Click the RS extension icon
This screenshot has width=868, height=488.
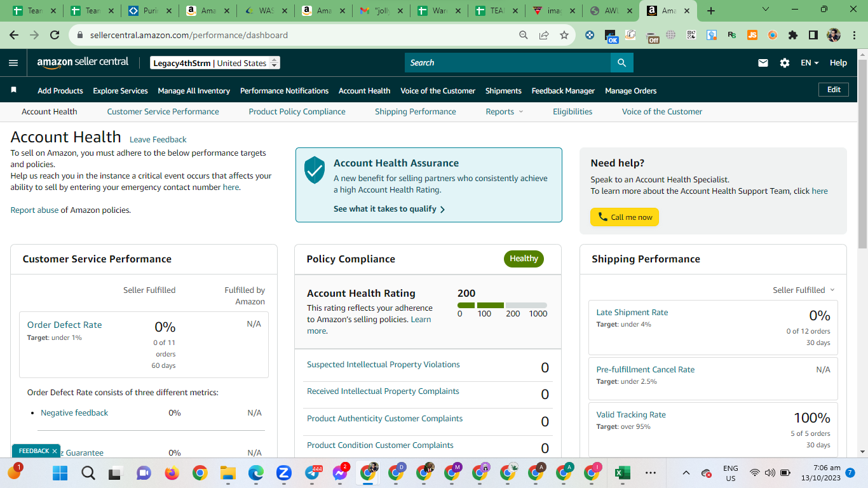pyautogui.click(x=732, y=36)
